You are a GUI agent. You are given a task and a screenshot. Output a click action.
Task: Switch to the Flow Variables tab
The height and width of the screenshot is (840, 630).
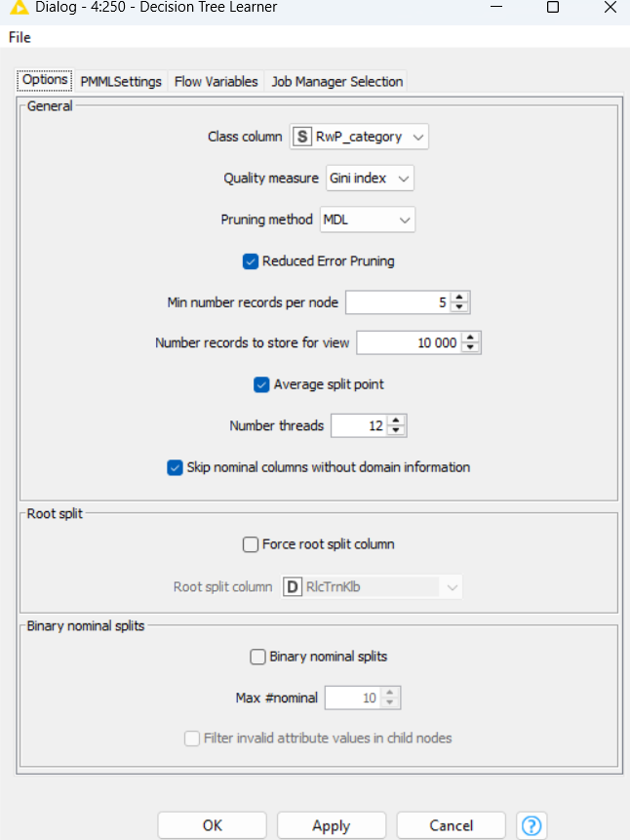point(216,82)
